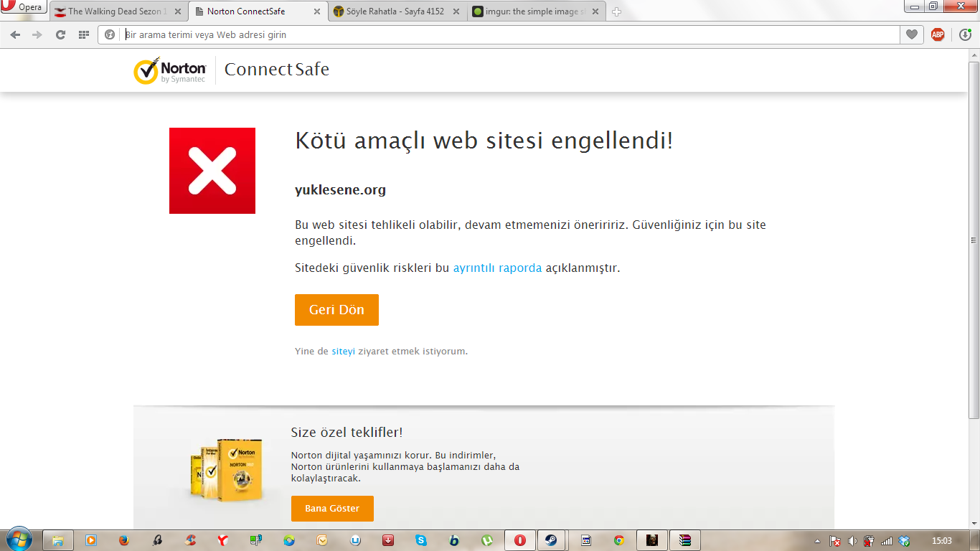Close The Walking Dead Sezon tab
This screenshot has width=980, height=551.
178,11
